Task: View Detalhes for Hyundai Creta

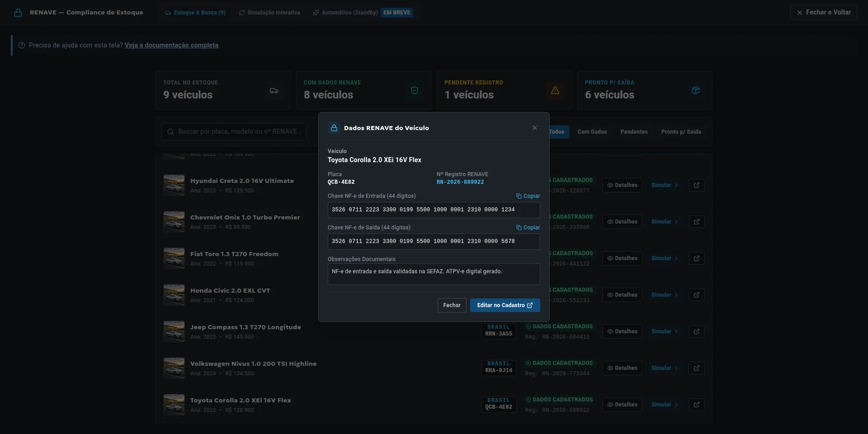Action: (x=622, y=185)
